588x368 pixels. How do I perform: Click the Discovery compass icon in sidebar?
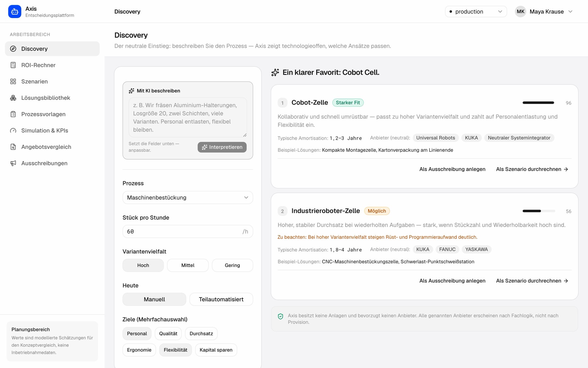pyautogui.click(x=13, y=49)
